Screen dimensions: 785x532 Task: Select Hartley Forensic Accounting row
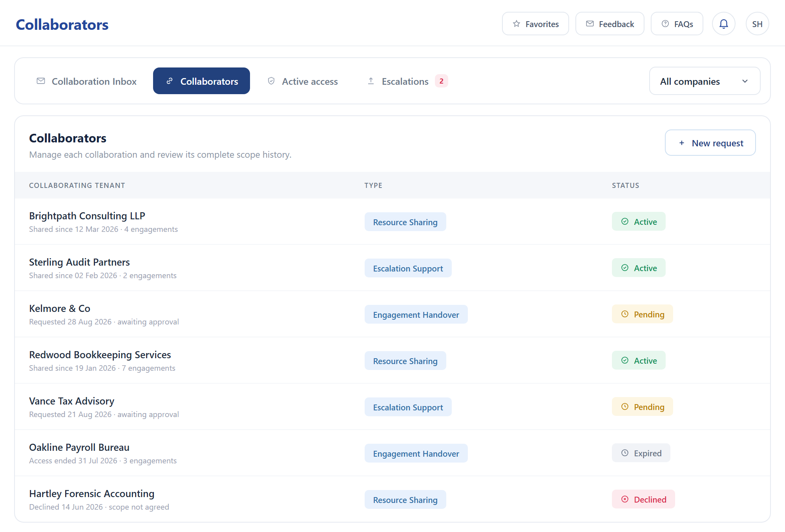pyautogui.click(x=392, y=499)
